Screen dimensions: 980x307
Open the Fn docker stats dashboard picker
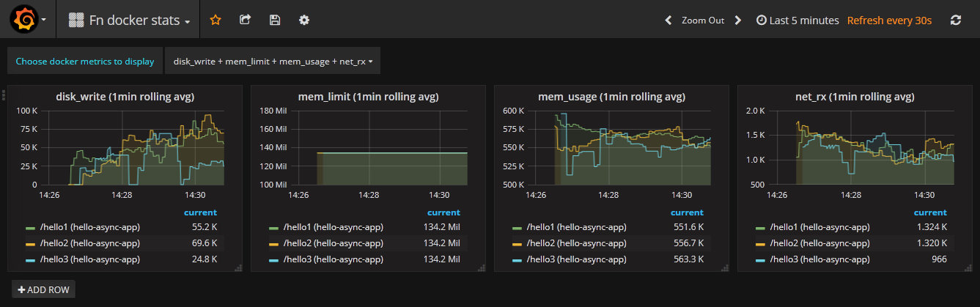point(130,21)
